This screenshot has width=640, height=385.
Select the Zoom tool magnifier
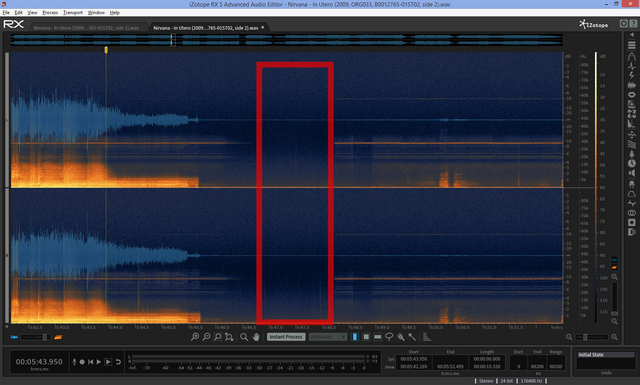244,337
